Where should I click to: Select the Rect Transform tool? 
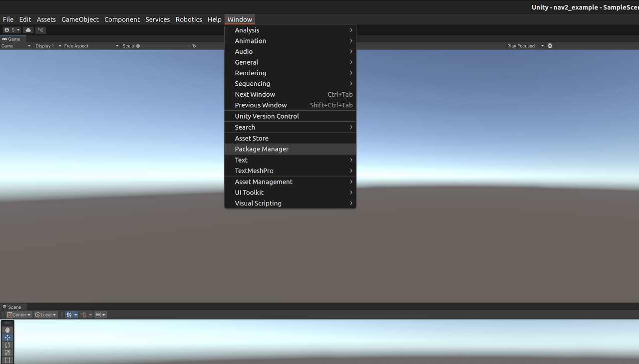click(x=7, y=360)
